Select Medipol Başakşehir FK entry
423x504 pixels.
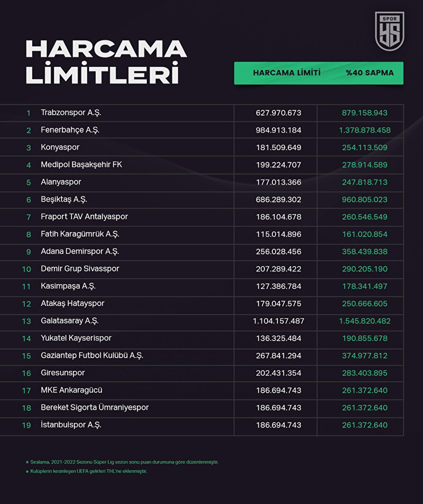81,164
